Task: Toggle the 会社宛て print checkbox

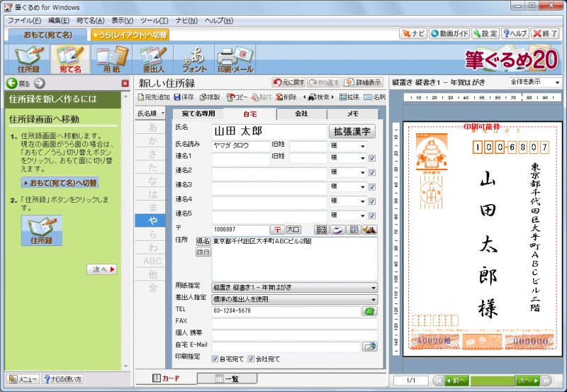Action: (251, 359)
